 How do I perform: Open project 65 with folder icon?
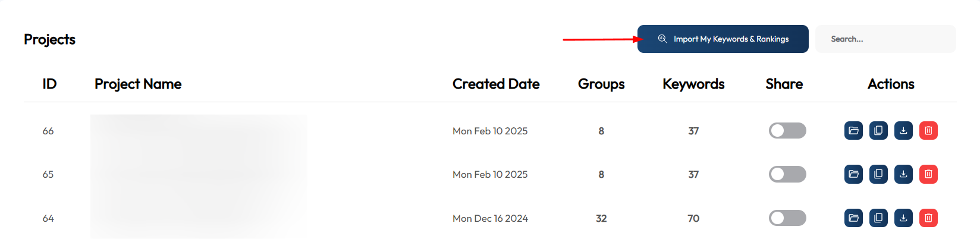(853, 174)
